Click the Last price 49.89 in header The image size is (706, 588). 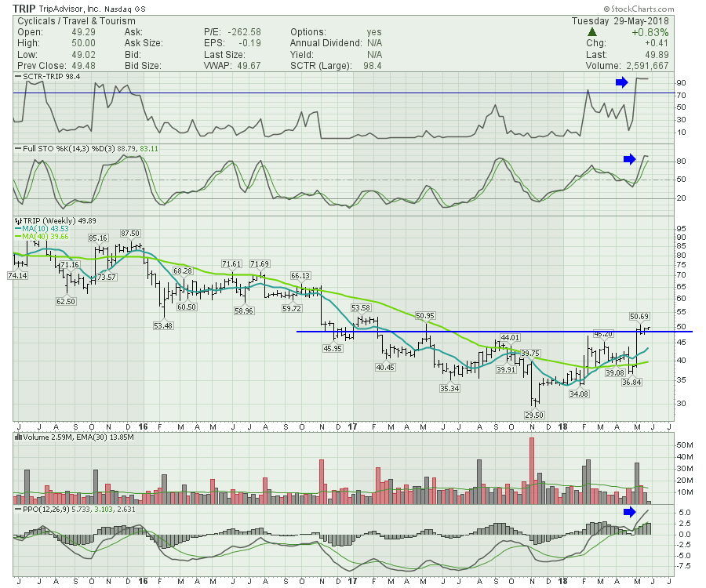coord(657,55)
